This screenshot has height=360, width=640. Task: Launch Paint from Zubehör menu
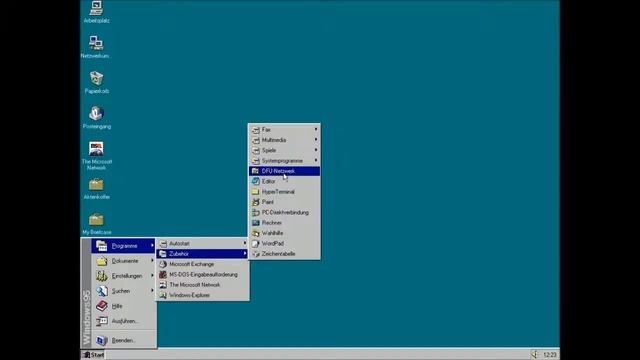(x=284, y=202)
